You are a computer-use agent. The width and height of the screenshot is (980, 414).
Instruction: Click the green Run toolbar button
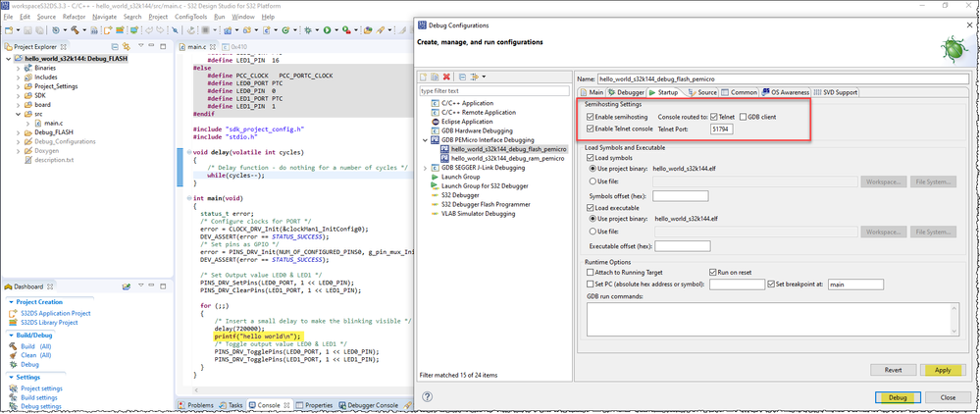tap(327, 30)
